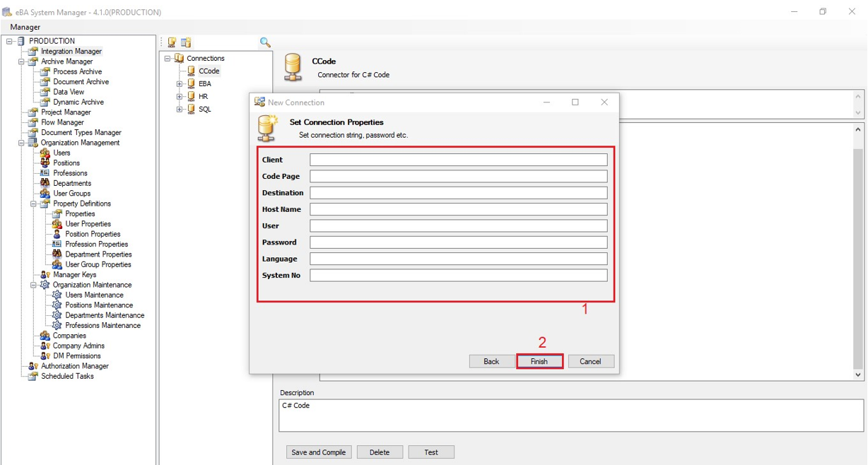Collapse the Archive Manager tree node
868x465 pixels.
tap(22, 61)
